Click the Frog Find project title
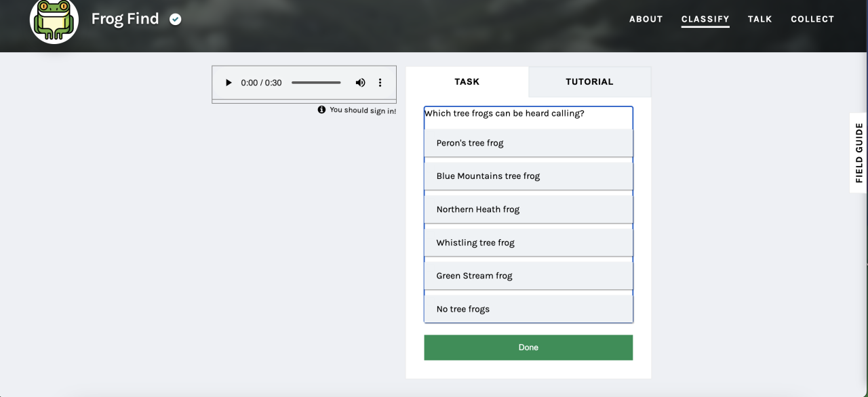The width and height of the screenshot is (868, 397). pyautogui.click(x=125, y=19)
